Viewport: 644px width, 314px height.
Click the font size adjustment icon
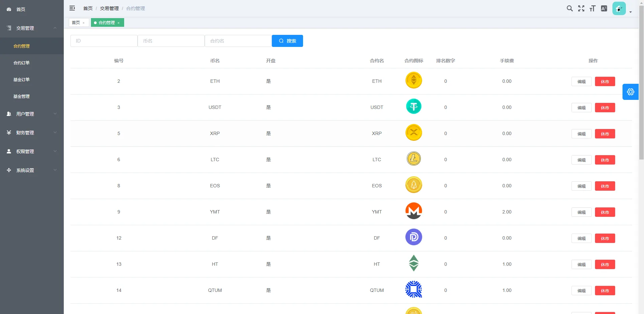pyautogui.click(x=593, y=8)
